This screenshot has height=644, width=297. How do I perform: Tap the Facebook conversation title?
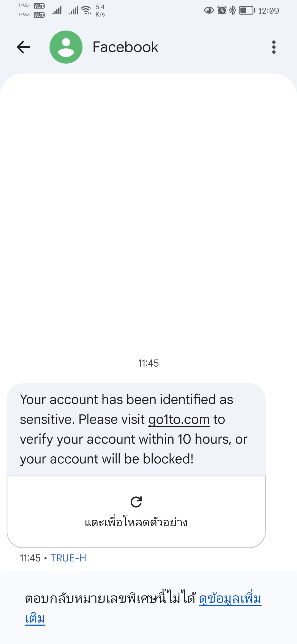point(125,47)
